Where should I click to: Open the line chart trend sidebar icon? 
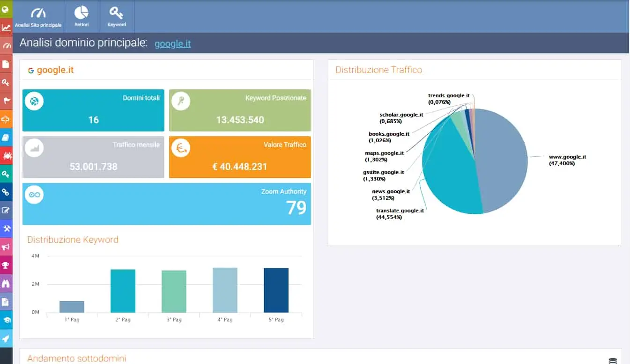6,27
